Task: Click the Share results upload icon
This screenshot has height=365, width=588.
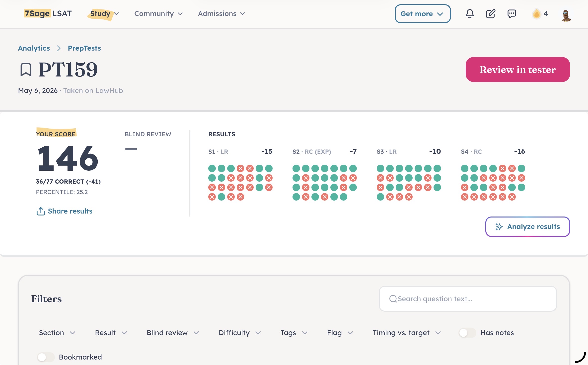Action: [41, 211]
